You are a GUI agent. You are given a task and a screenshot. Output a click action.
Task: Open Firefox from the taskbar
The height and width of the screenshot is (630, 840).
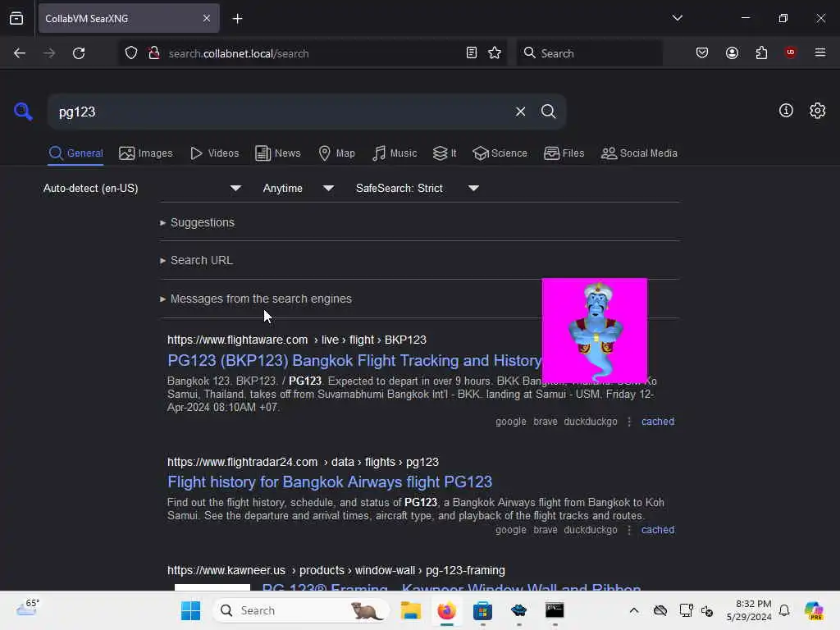click(446, 610)
